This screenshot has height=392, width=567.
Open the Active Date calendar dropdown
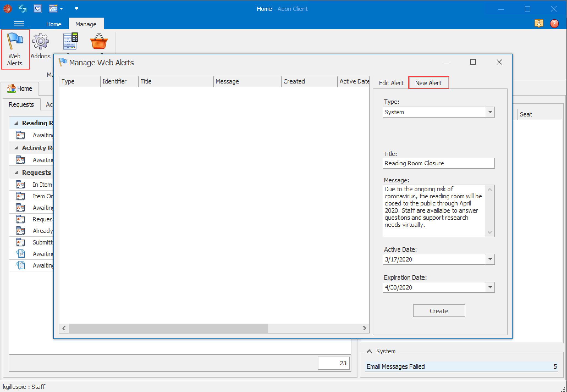point(490,259)
